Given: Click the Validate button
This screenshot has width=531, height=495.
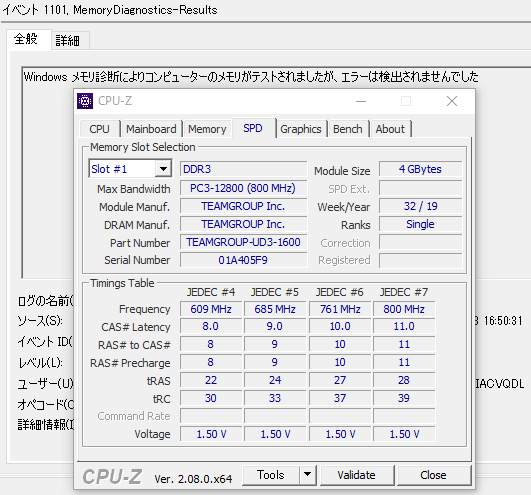Looking at the screenshot, I should (x=357, y=475).
